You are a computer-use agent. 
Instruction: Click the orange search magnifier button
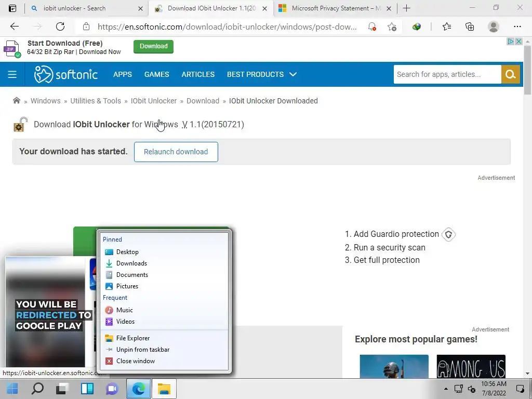[x=511, y=74]
